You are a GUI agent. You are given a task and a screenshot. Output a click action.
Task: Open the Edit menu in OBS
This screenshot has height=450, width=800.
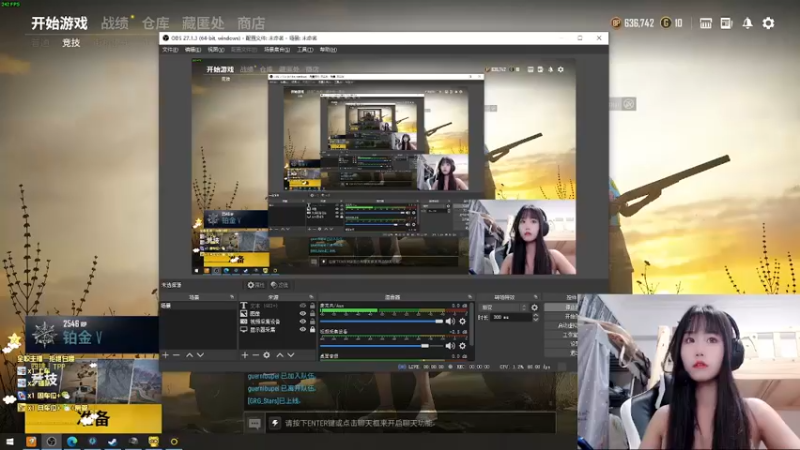(193, 49)
